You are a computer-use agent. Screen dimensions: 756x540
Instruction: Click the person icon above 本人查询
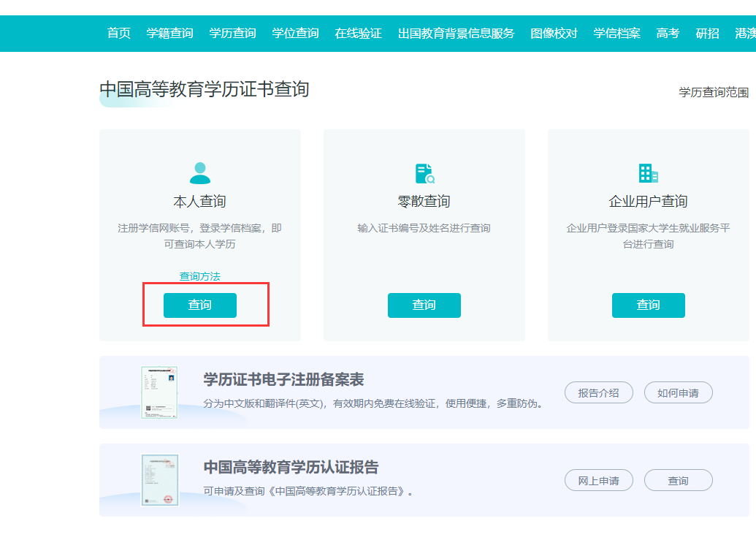point(199,172)
